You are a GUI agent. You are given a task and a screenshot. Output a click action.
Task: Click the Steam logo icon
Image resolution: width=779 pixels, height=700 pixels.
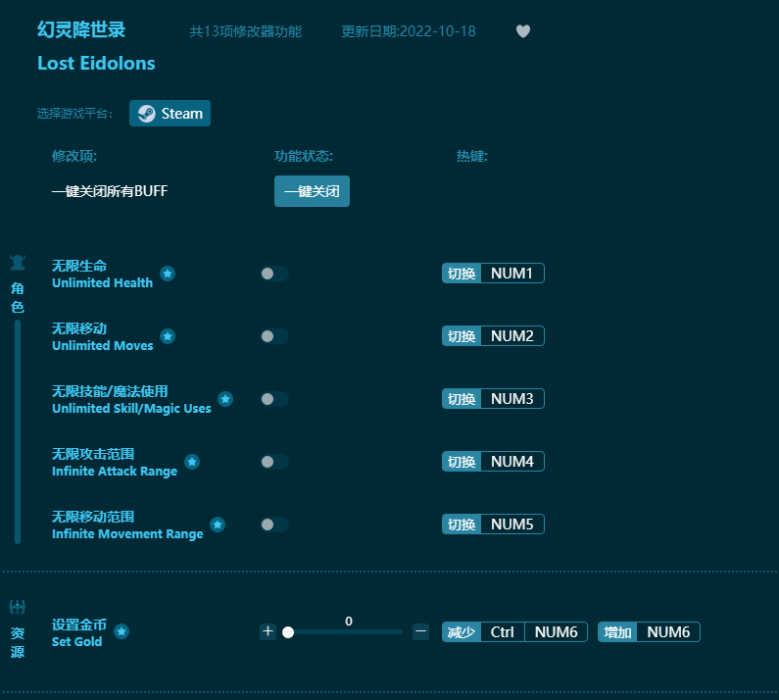point(146,114)
